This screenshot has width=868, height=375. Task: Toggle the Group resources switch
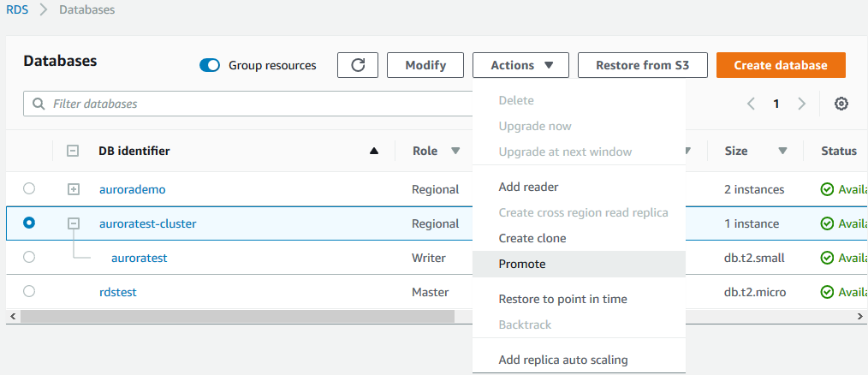pos(210,65)
